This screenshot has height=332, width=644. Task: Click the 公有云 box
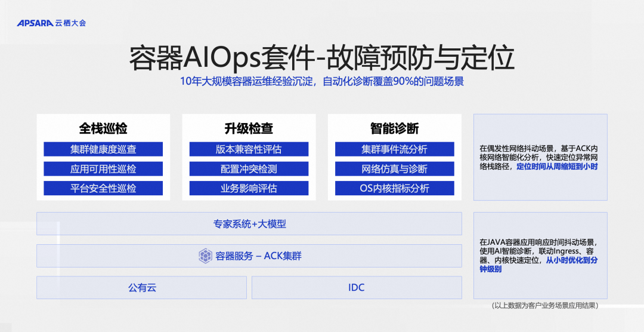(x=142, y=288)
